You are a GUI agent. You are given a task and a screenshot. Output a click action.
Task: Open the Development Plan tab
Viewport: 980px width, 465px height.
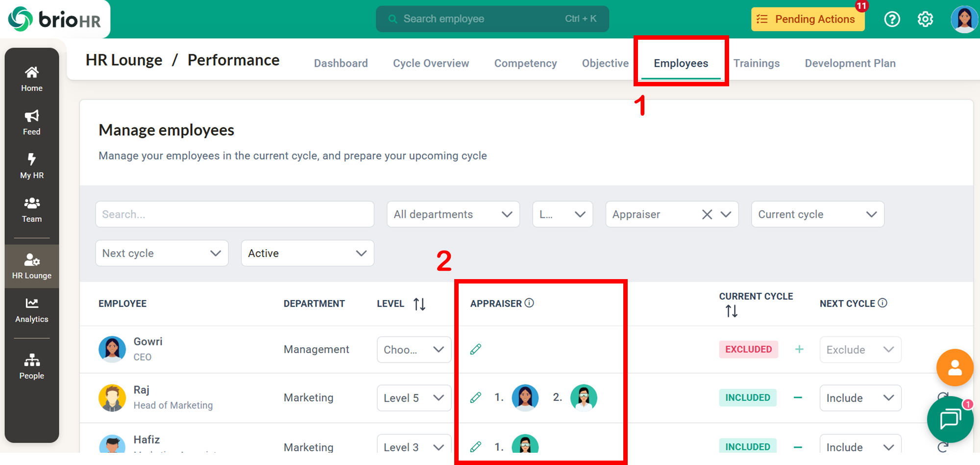pos(850,63)
